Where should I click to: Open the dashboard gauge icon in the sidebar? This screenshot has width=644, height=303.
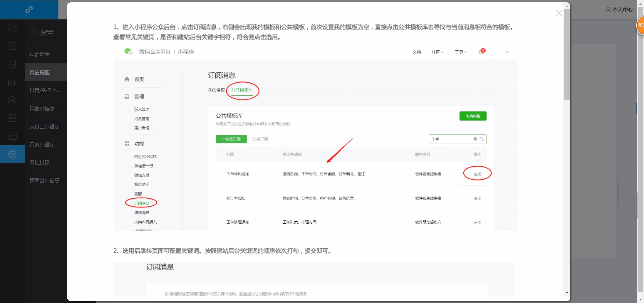point(12,28)
